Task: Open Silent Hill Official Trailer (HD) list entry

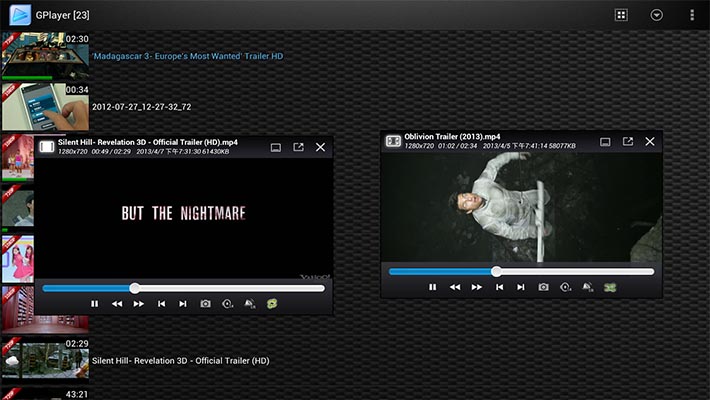Action: pos(180,360)
